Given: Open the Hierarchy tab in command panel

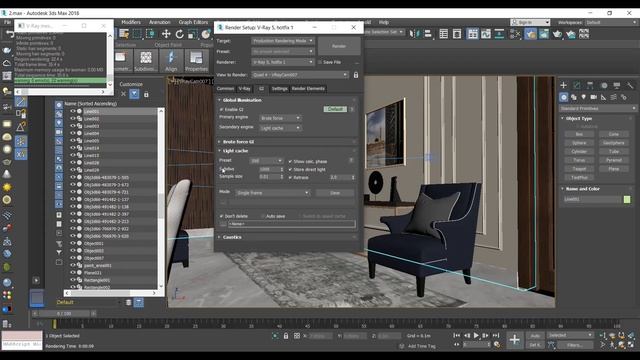Looking at the screenshot, I should click(590, 85).
